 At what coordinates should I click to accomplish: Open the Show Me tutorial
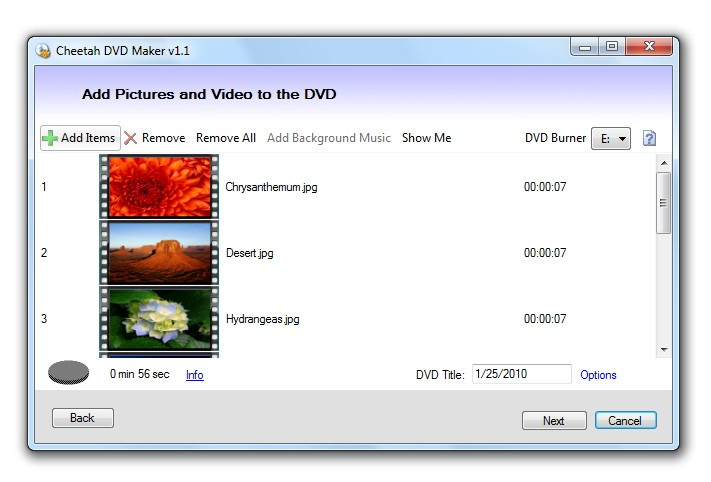[x=426, y=138]
